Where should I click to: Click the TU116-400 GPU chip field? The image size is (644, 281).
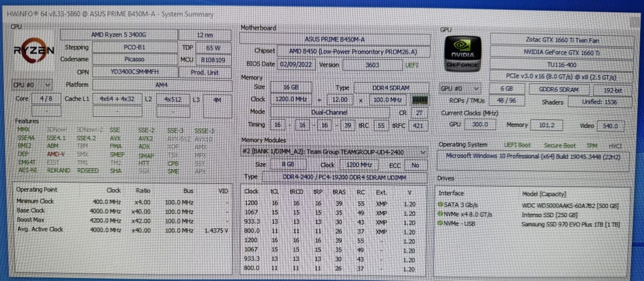tap(562, 64)
